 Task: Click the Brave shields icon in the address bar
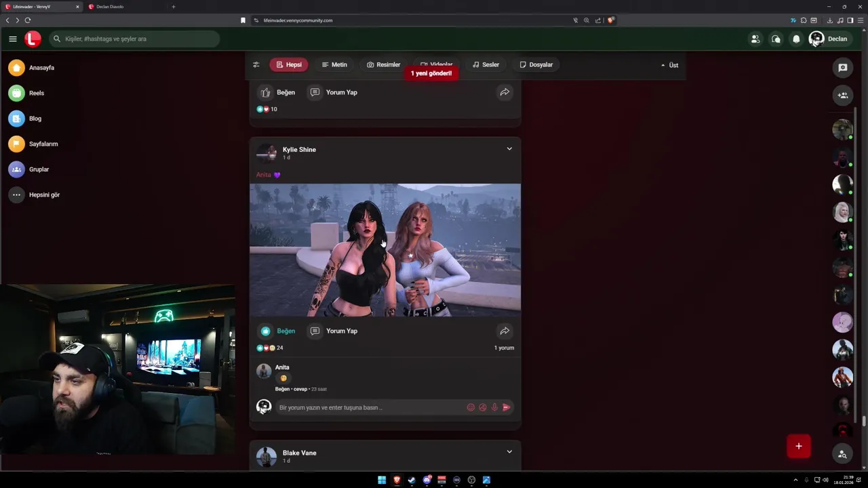coord(610,20)
